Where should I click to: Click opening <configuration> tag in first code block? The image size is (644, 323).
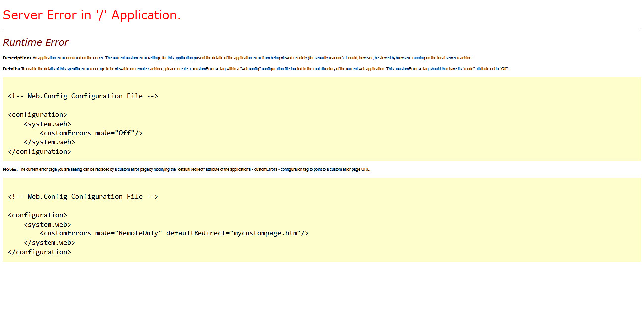point(38,115)
